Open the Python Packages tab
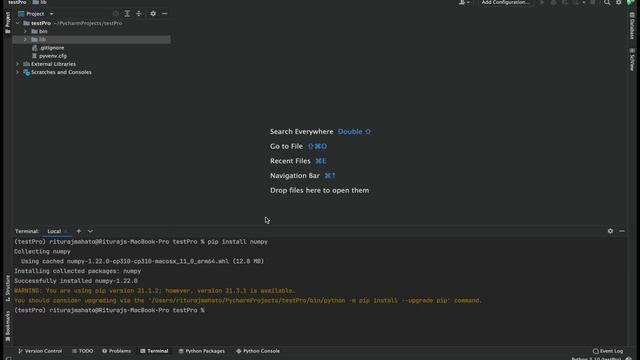640x360 pixels. click(201, 351)
